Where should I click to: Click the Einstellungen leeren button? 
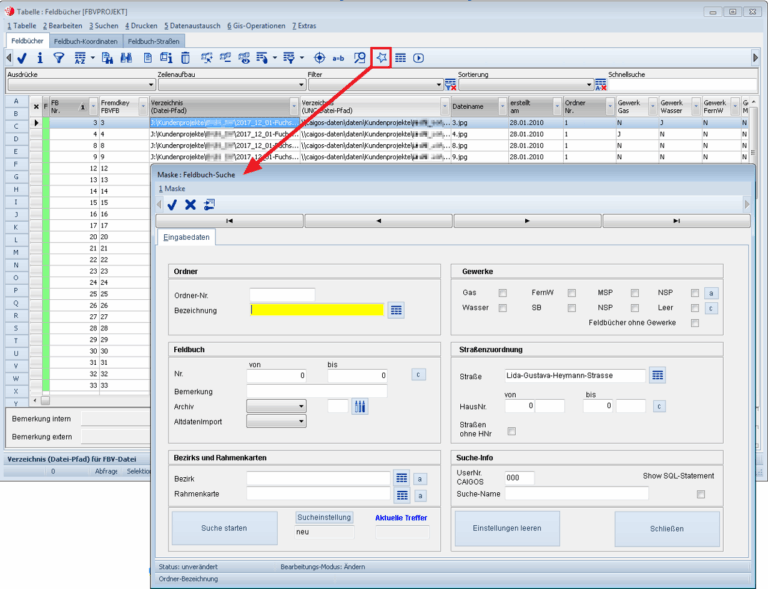pos(507,527)
